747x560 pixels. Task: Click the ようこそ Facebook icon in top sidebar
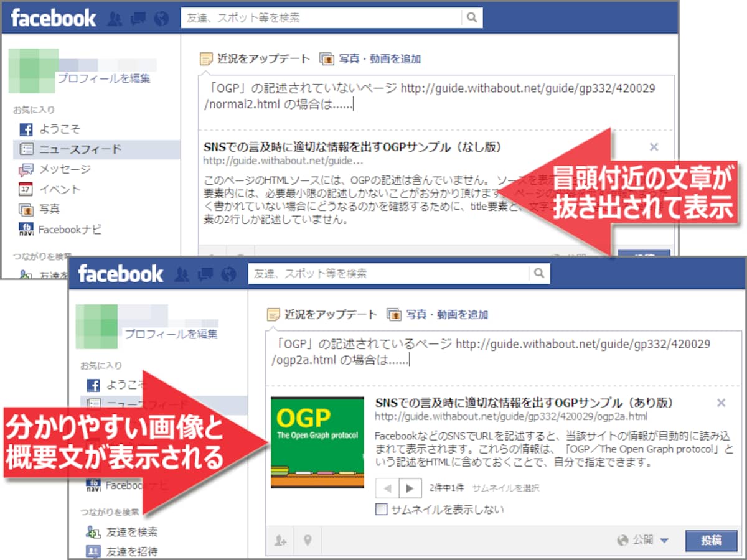pyautogui.click(x=26, y=129)
